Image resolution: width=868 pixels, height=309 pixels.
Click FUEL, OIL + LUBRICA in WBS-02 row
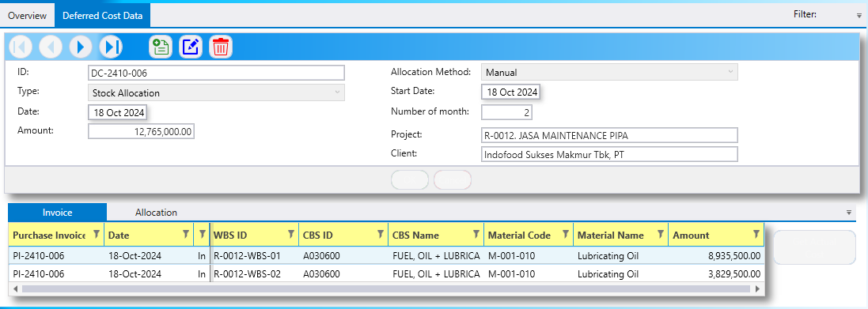coord(436,273)
